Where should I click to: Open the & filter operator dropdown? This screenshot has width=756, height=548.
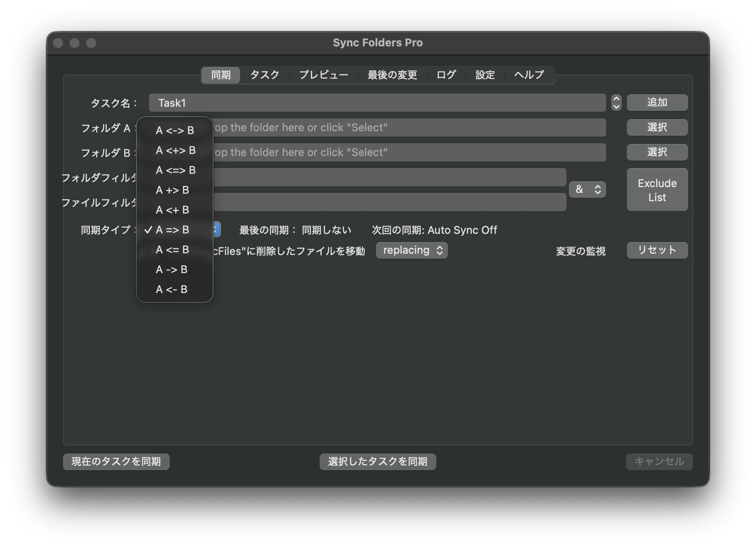tap(587, 190)
